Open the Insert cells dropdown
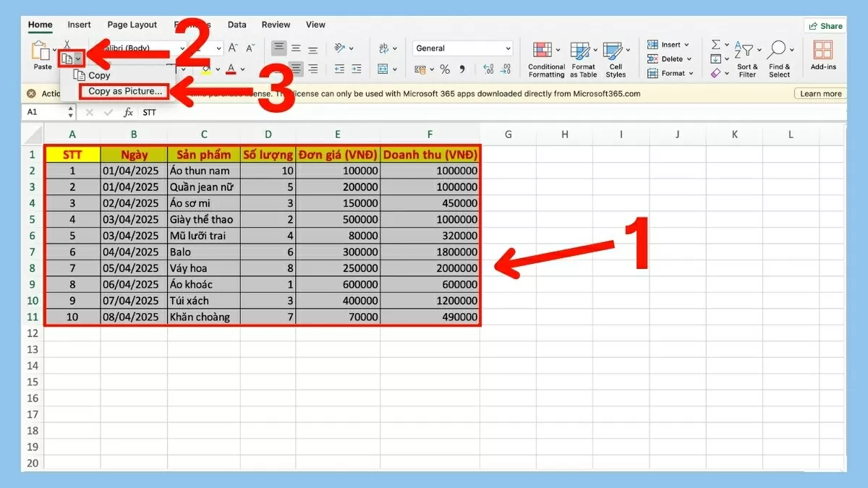The width and height of the screenshot is (868, 488). 686,45
